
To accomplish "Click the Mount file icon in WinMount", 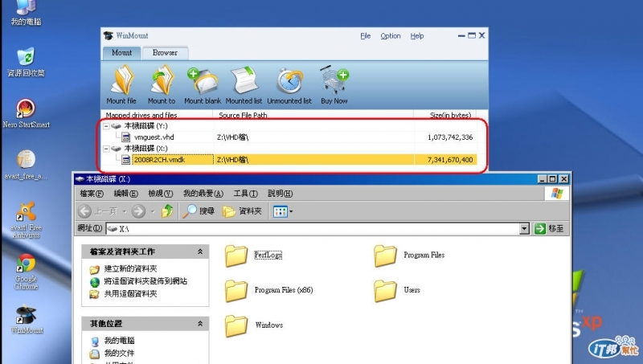I will pyautogui.click(x=122, y=80).
